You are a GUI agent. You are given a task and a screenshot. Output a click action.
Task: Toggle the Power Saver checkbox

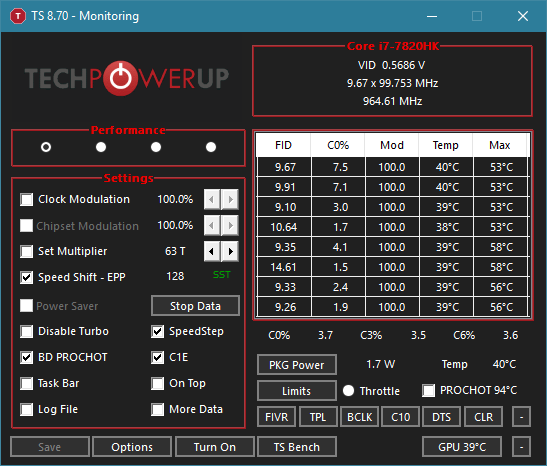point(27,306)
